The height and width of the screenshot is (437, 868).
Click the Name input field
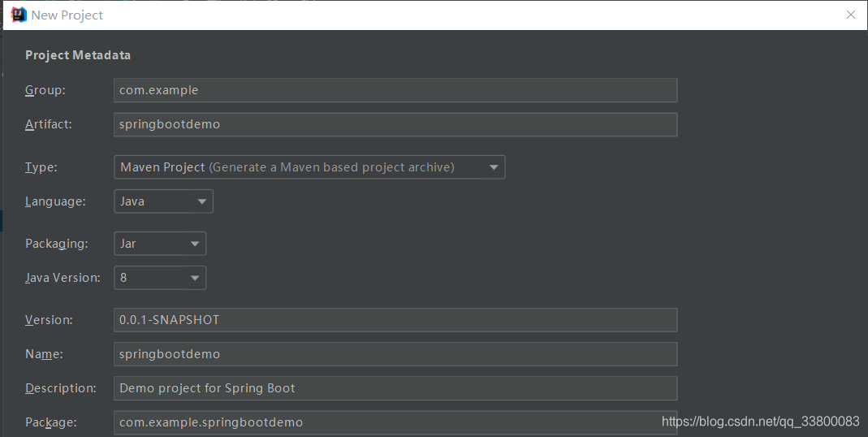(395, 354)
